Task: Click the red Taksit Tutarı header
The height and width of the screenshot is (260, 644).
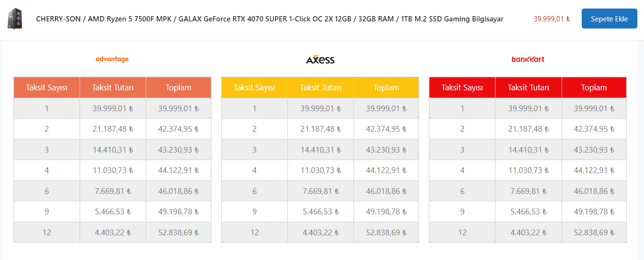Action: [528, 87]
